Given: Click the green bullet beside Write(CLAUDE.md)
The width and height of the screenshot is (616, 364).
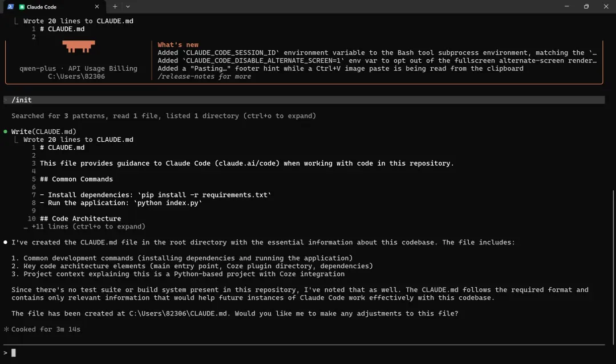Looking at the screenshot, I should point(6,132).
